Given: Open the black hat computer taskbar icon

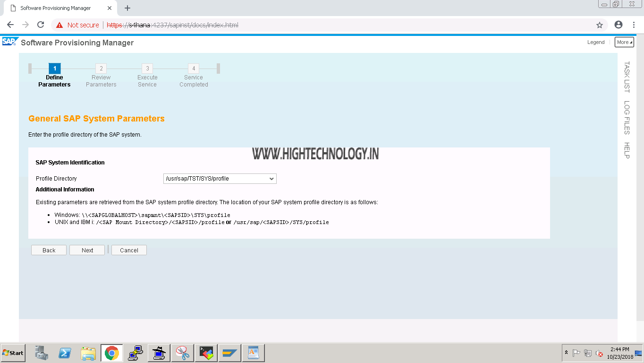Looking at the screenshot, I should pos(159,353).
